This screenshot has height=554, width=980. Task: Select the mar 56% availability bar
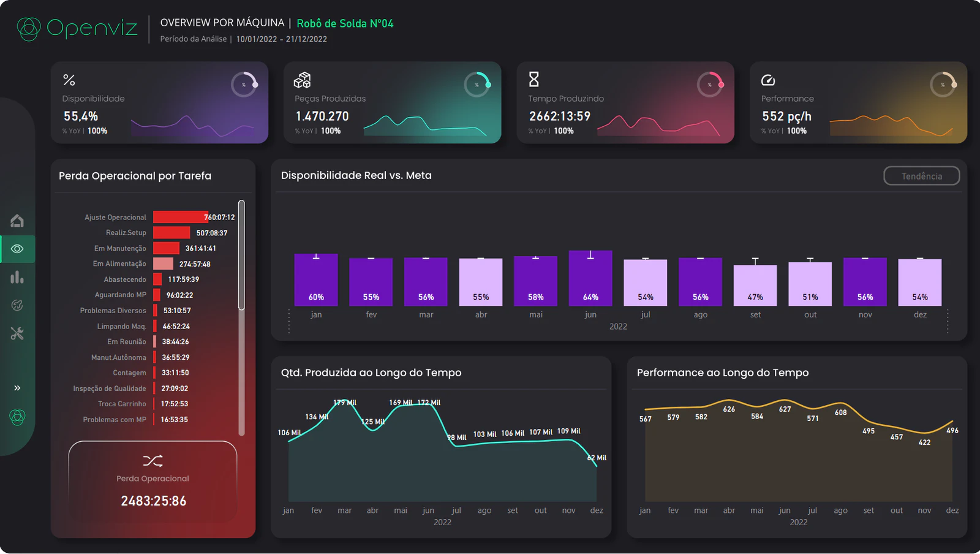click(426, 282)
